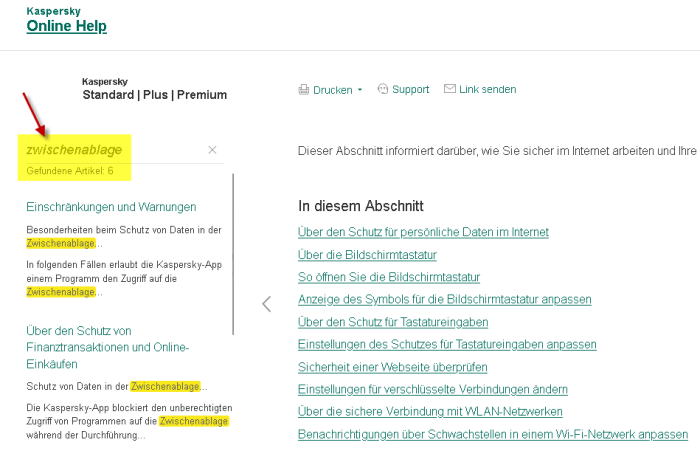Click snippet Die Kaspersky-App blockiert den unberechtigten Zugriff

tap(129, 421)
